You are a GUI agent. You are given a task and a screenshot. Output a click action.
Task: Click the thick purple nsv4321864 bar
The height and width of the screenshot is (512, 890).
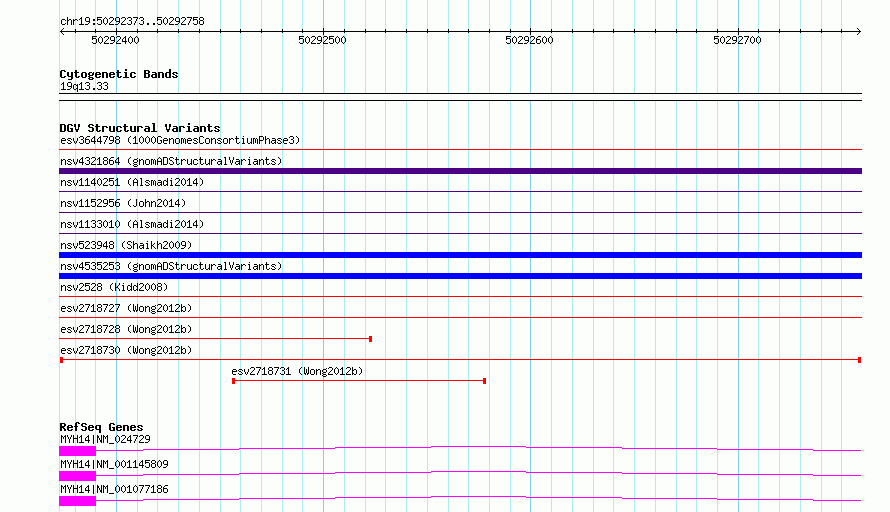point(460,171)
